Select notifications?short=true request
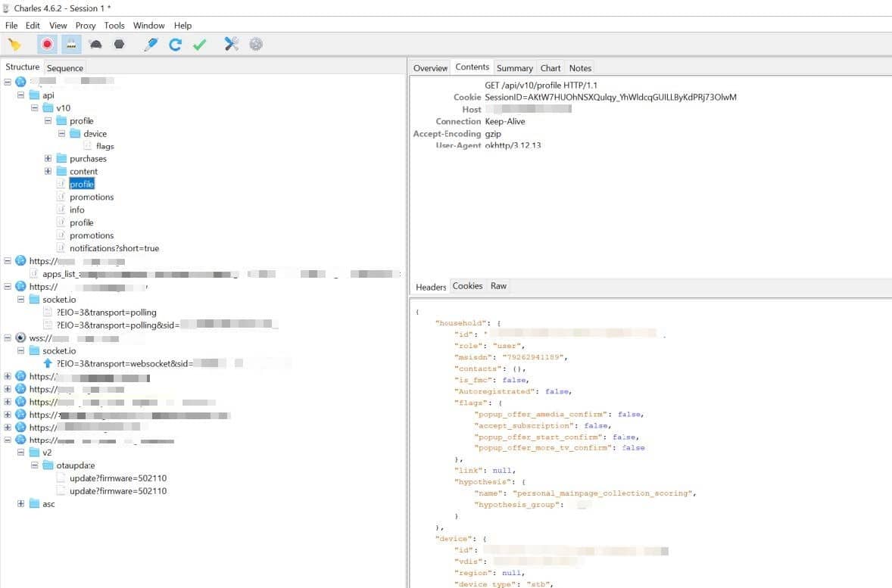The width and height of the screenshot is (892, 588). pyautogui.click(x=114, y=248)
